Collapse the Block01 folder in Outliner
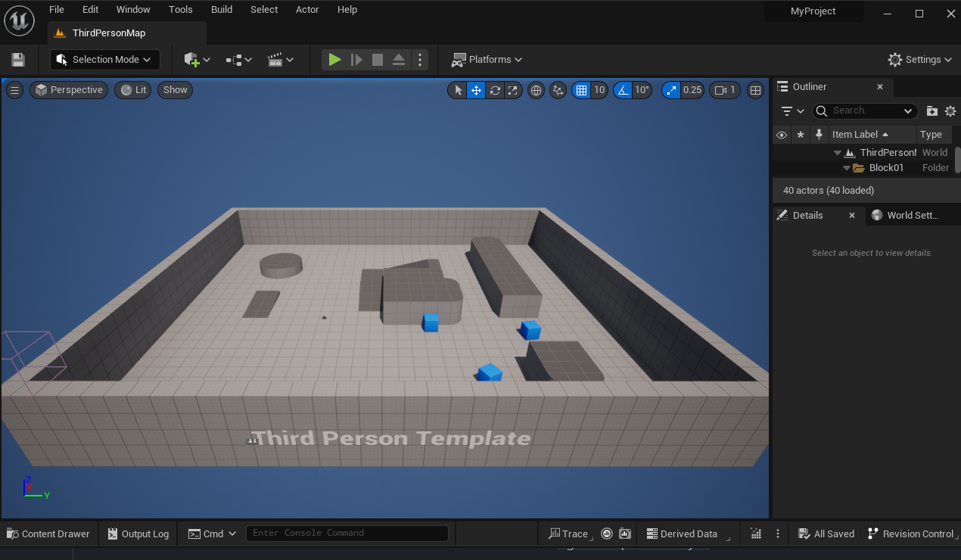The width and height of the screenshot is (961, 560). (847, 168)
